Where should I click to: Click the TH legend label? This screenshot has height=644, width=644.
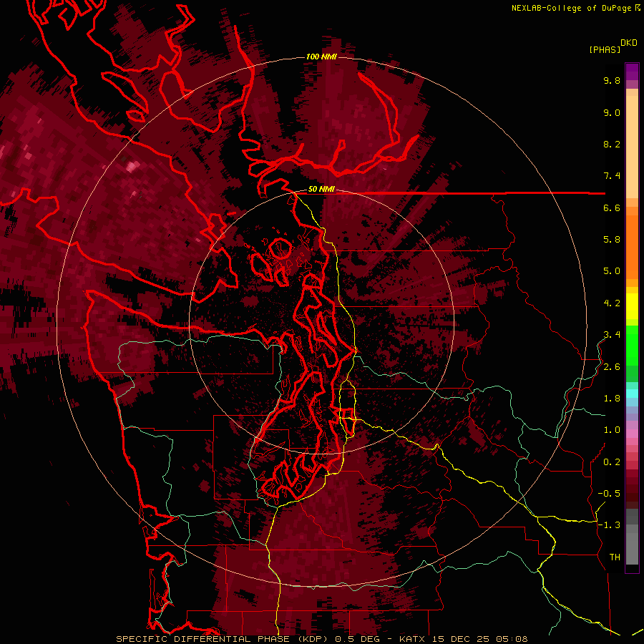pyautogui.click(x=615, y=557)
